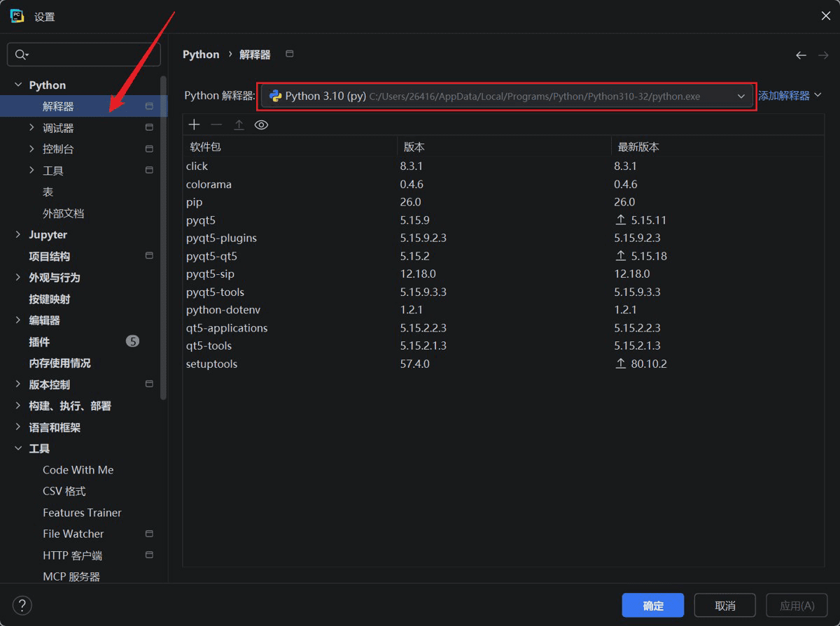The image size is (840, 626).
Task: Click the 确定 button
Action: [653, 605]
